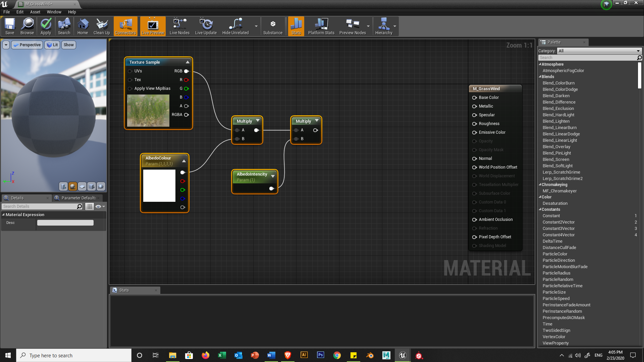Switch to Parameter Defaults tab

click(78, 198)
